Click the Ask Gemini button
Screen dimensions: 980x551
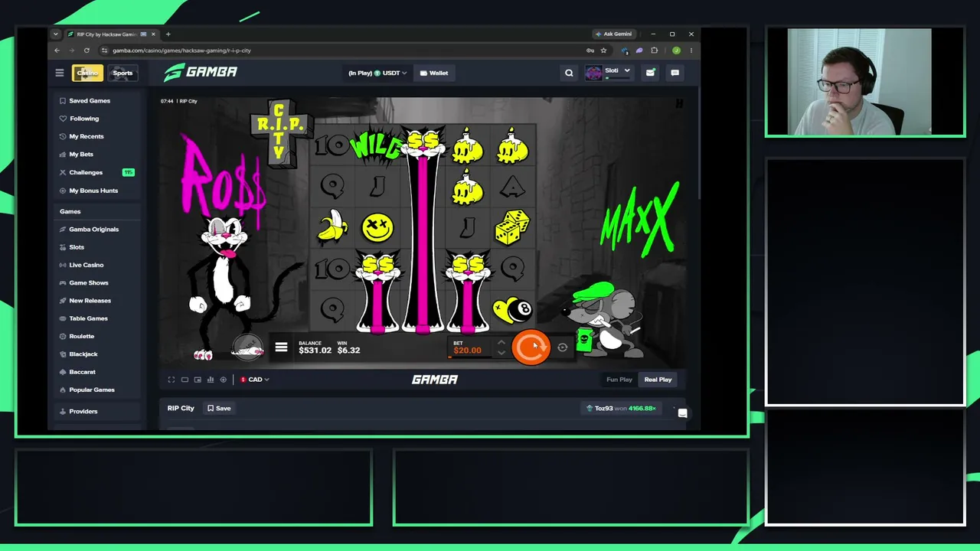pyautogui.click(x=614, y=34)
